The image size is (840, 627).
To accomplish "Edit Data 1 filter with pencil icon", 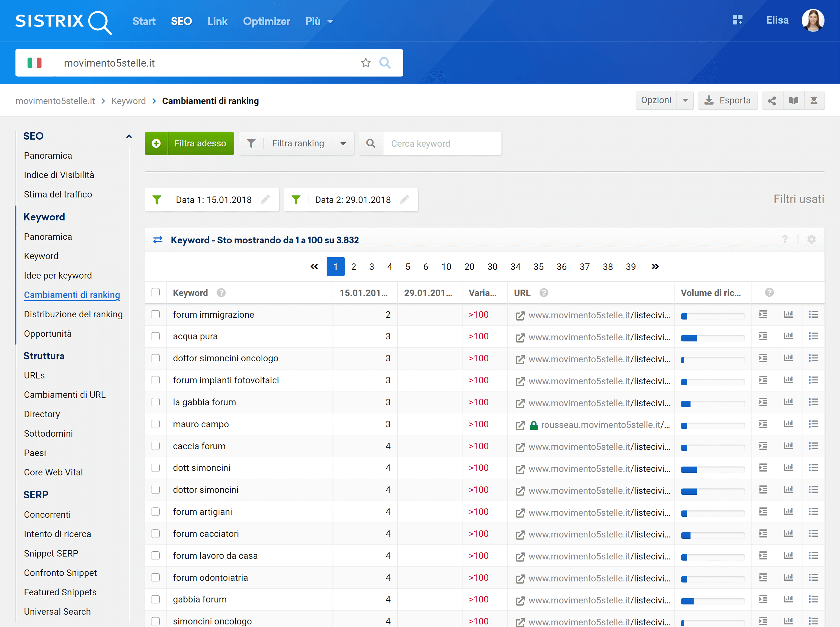I will [265, 200].
